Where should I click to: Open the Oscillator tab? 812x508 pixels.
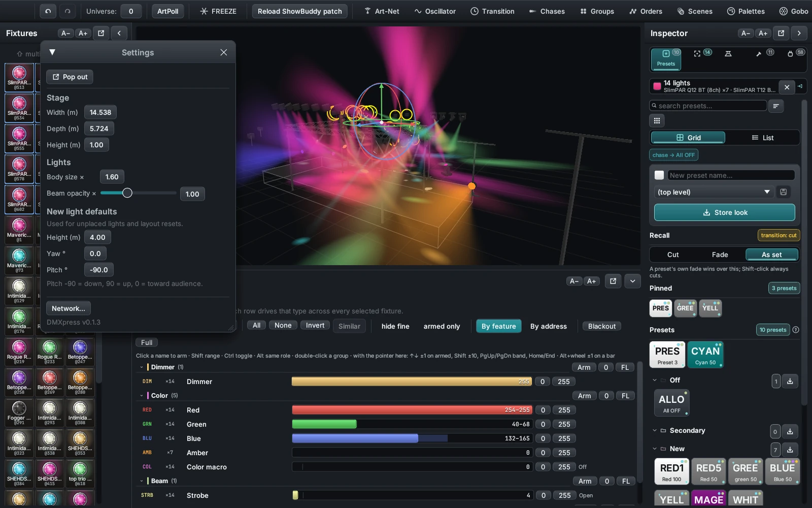click(435, 11)
